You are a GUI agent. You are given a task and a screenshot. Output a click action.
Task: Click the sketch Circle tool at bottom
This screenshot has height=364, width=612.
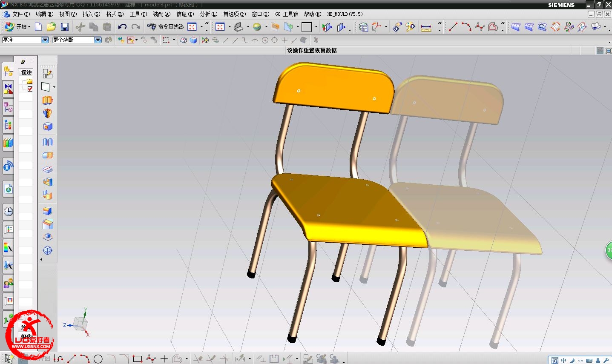[98, 359]
